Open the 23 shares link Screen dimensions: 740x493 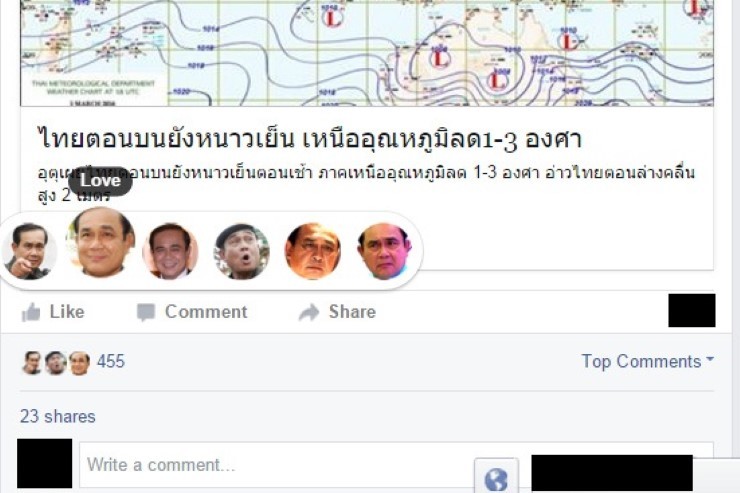(58, 417)
